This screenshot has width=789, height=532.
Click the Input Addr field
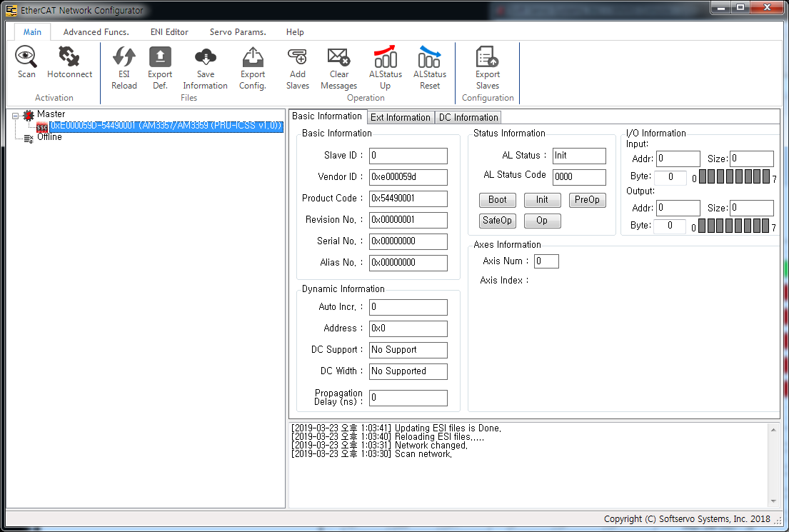point(678,159)
